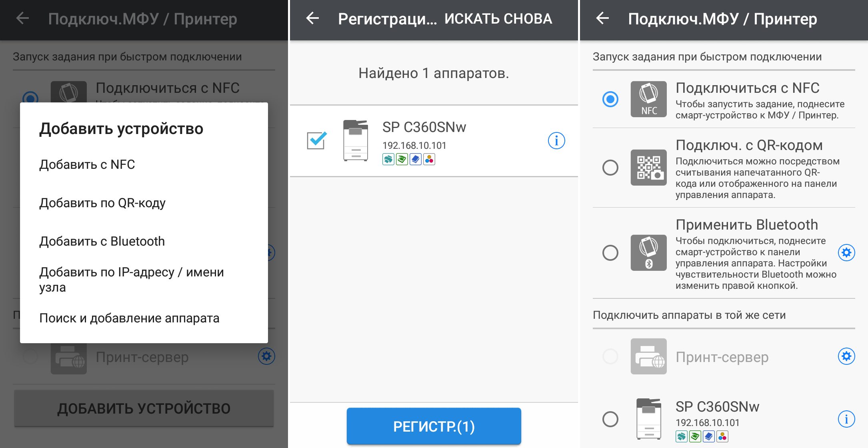
Task: Choose Добавить по IP-адресу / имени узла
Action: pyautogui.click(x=131, y=279)
